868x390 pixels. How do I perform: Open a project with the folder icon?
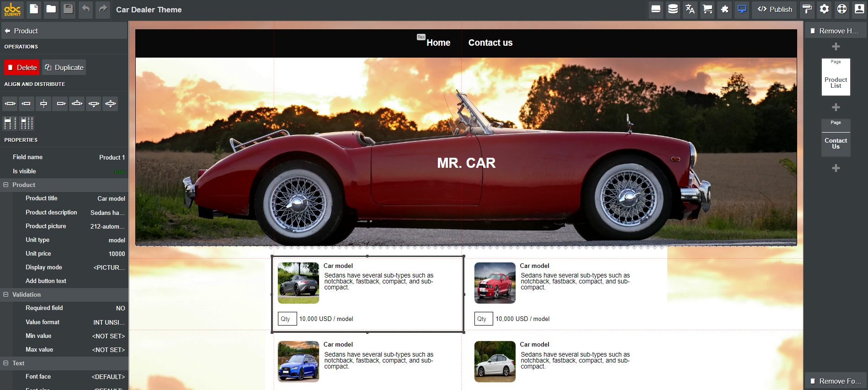click(x=51, y=9)
